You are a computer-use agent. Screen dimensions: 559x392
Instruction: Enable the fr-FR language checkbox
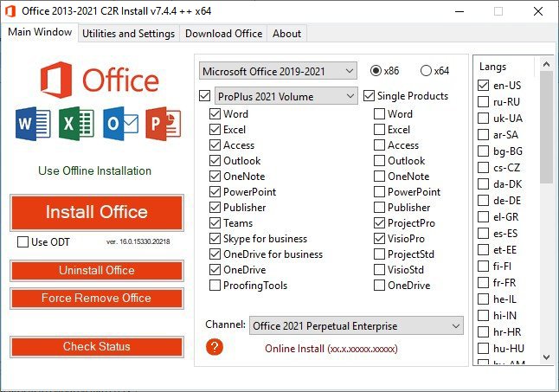click(483, 283)
